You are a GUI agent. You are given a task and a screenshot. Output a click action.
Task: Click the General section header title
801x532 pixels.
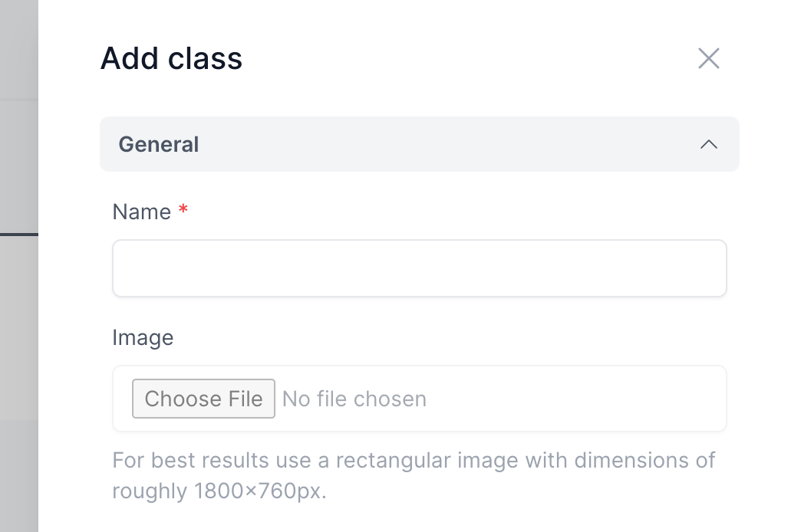(x=159, y=144)
